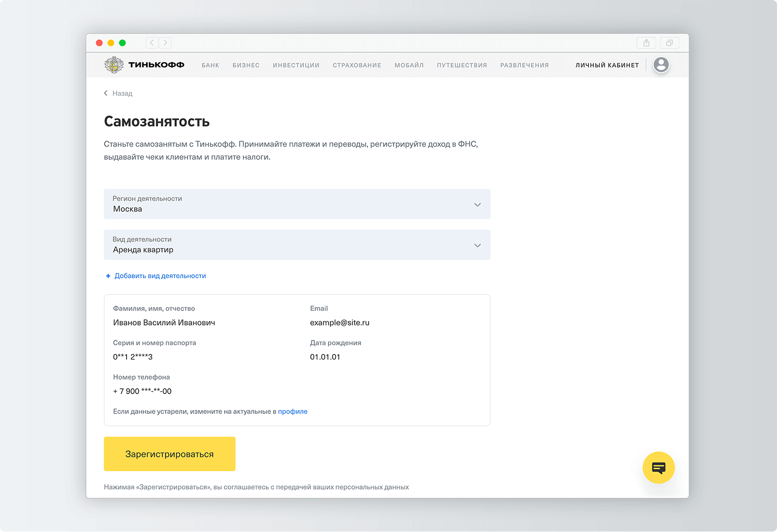
Task: Click the macOS red close window dot
Action: pos(99,43)
